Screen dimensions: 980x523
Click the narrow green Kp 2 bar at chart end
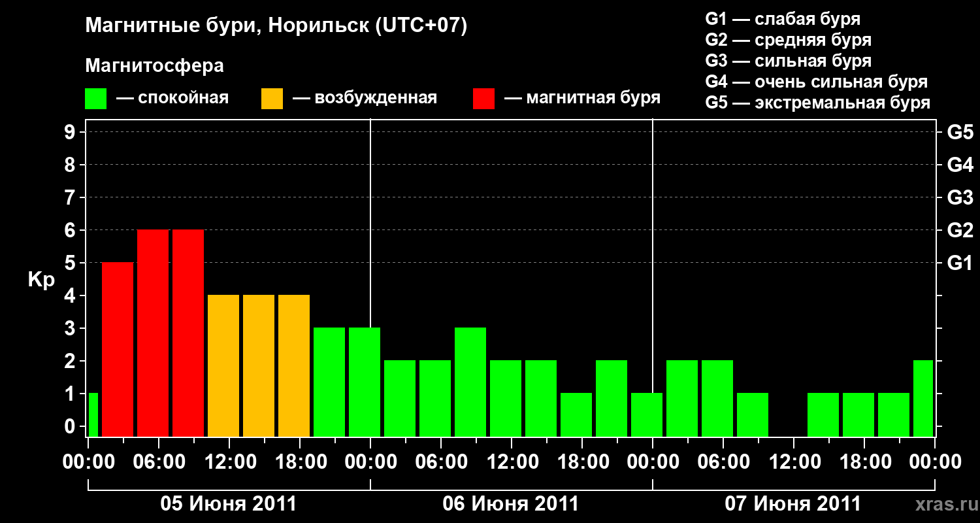click(x=923, y=399)
